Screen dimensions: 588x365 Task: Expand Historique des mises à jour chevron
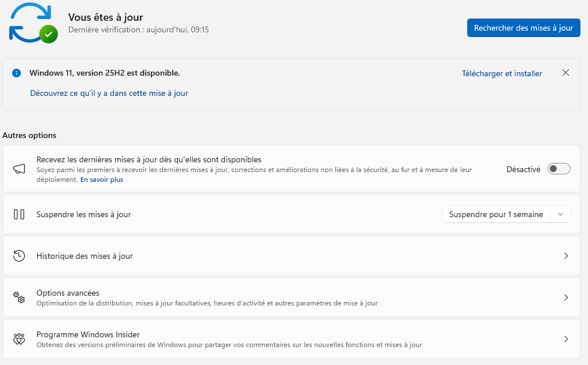pos(565,256)
